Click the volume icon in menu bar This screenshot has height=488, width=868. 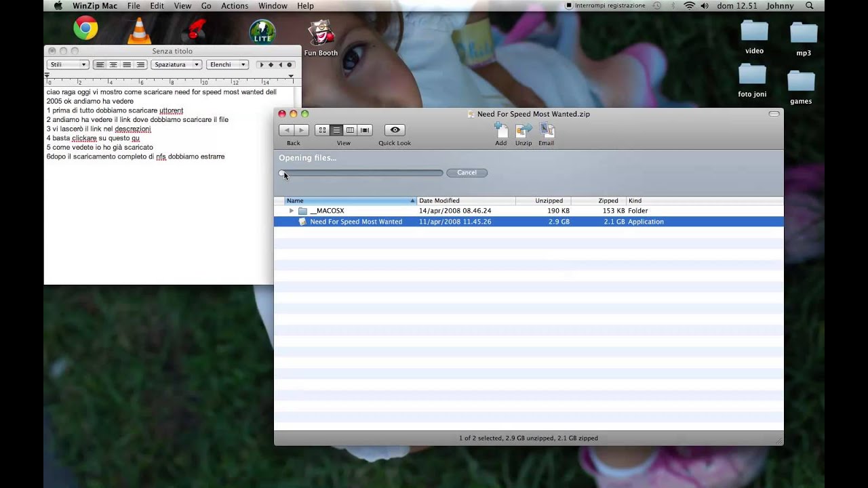coord(705,5)
